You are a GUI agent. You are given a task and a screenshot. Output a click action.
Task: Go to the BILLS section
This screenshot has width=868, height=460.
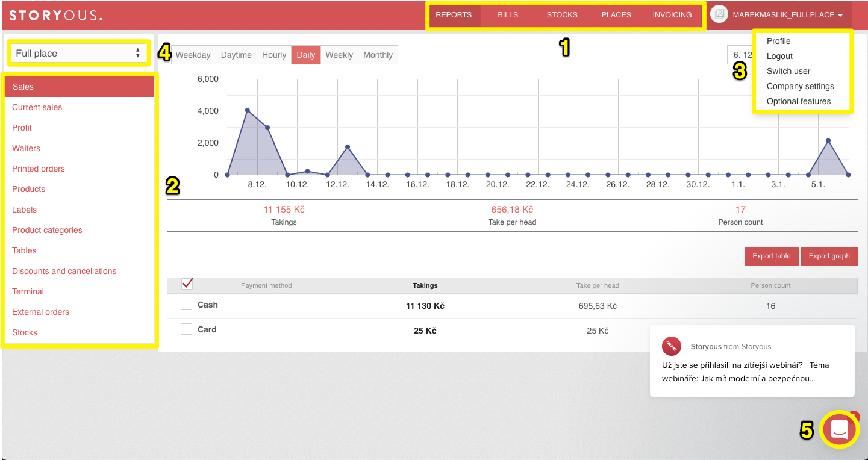(x=508, y=15)
